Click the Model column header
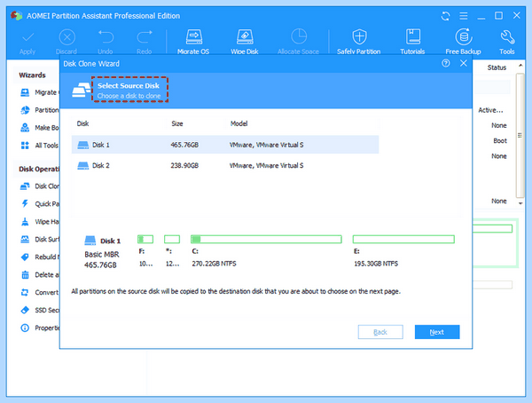 tap(239, 123)
